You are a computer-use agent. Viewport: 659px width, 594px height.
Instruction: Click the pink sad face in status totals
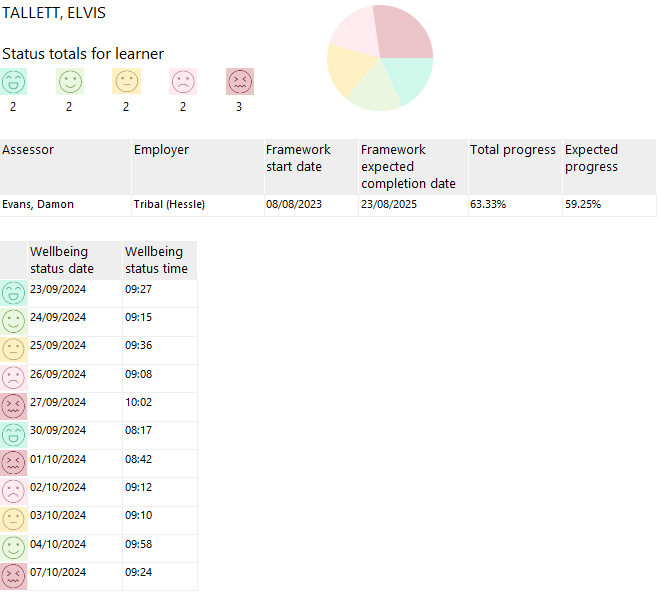(x=183, y=82)
